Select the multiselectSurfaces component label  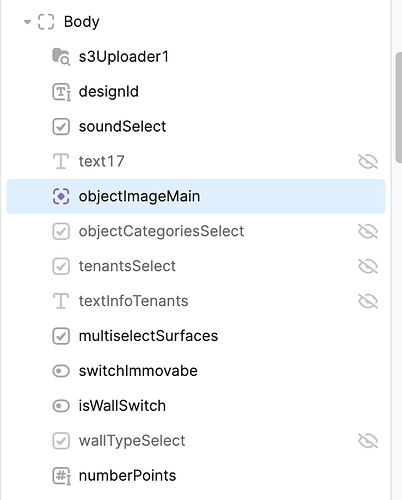(148, 336)
